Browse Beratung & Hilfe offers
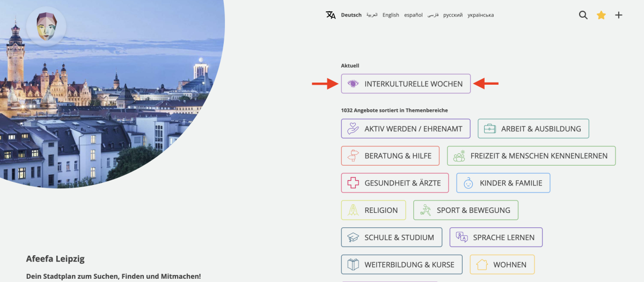The width and height of the screenshot is (644, 282). [x=390, y=156]
